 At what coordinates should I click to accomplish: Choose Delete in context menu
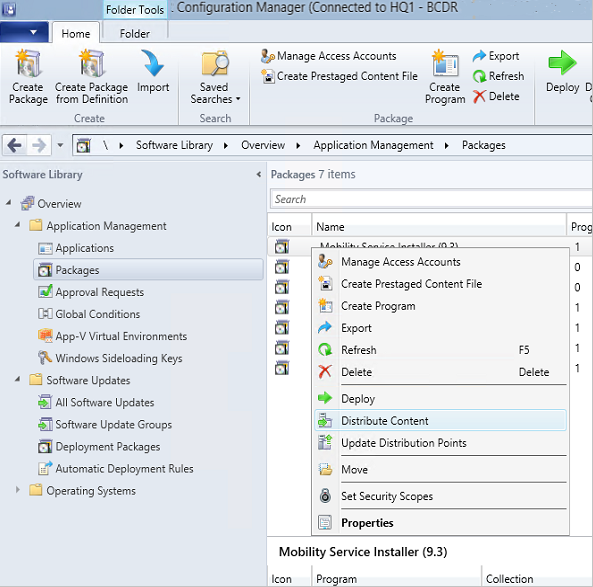click(441, 372)
